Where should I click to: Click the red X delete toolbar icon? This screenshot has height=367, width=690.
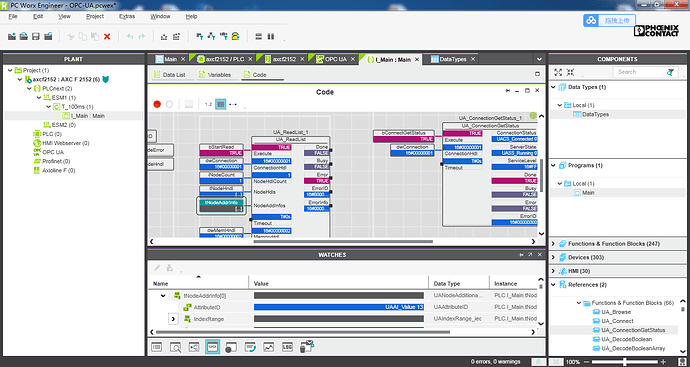pyautogui.click(x=107, y=37)
